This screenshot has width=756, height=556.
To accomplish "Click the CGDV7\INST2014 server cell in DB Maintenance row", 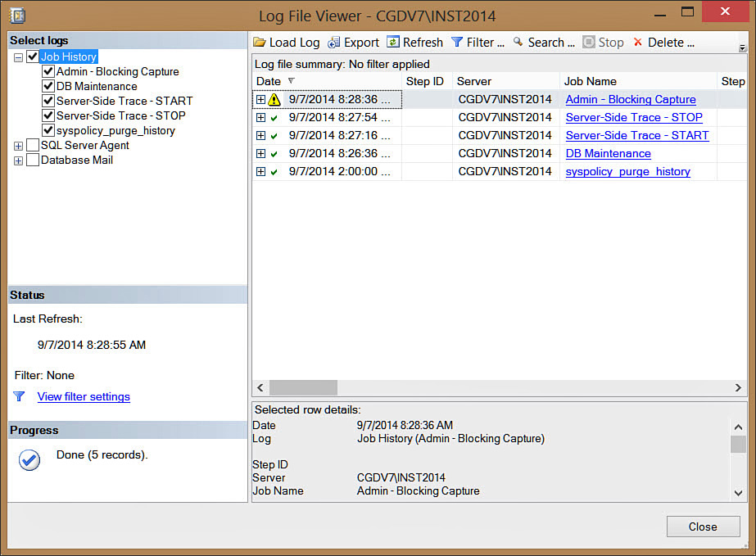I will click(x=505, y=154).
